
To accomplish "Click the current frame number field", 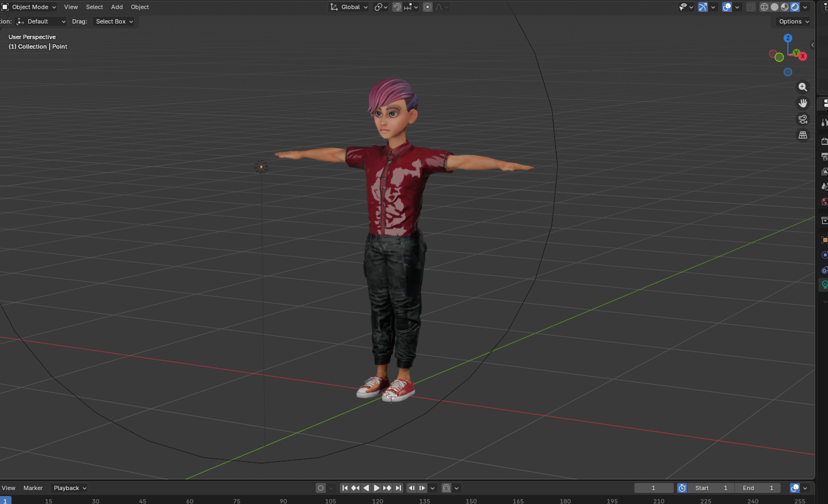I will click(x=654, y=488).
